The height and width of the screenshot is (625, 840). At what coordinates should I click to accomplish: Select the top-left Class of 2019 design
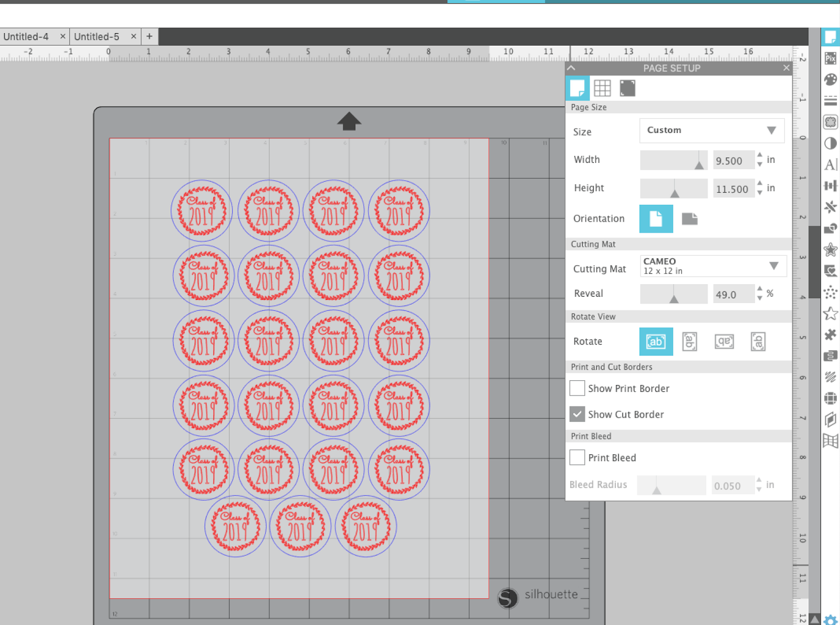[x=202, y=211]
